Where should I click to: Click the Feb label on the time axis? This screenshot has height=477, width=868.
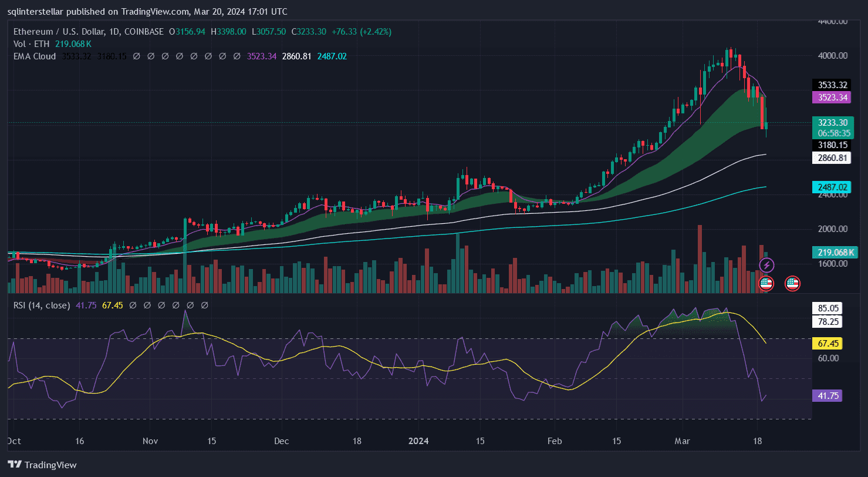[x=553, y=441]
